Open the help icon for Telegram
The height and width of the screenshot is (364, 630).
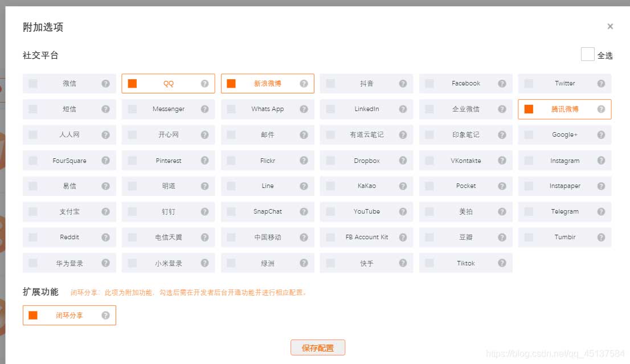601,211
